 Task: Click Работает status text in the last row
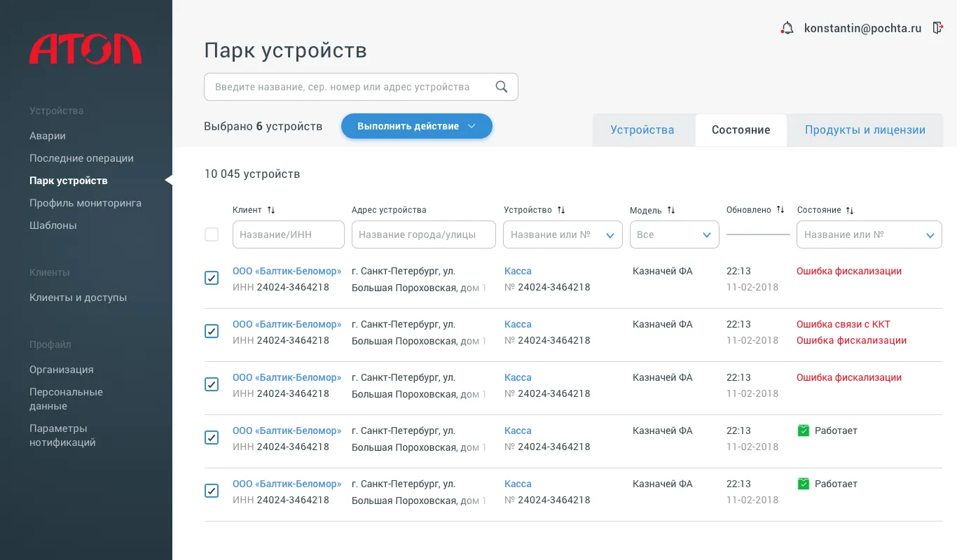click(836, 484)
